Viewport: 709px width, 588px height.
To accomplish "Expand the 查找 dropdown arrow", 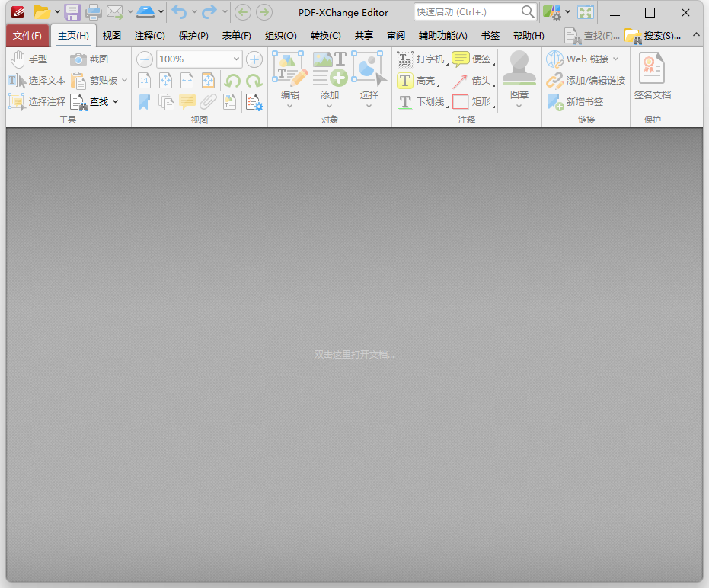I will point(117,101).
